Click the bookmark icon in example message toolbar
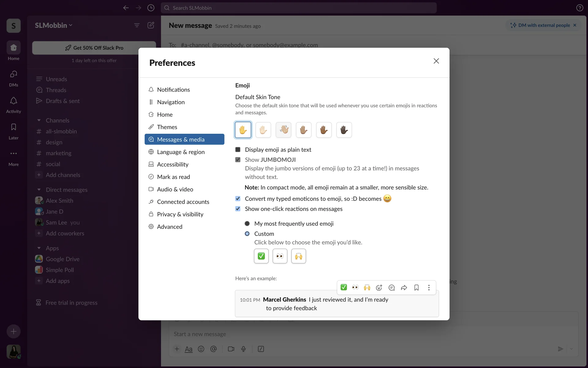The width and height of the screenshot is (588, 368). pyautogui.click(x=416, y=288)
